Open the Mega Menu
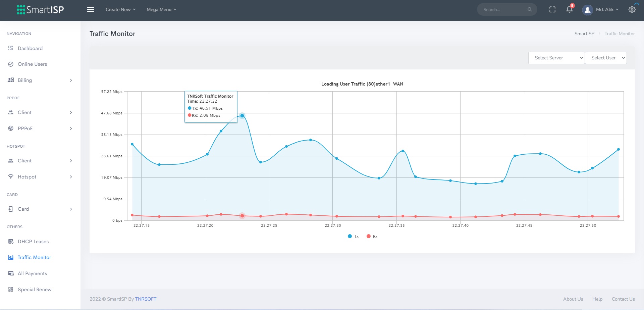The height and width of the screenshot is (310, 644). coord(161,9)
